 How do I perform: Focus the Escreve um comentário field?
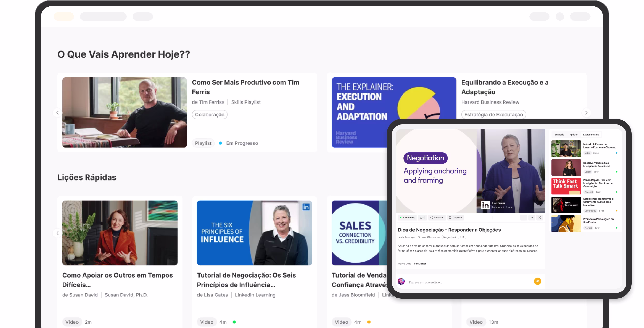tap(469, 282)
